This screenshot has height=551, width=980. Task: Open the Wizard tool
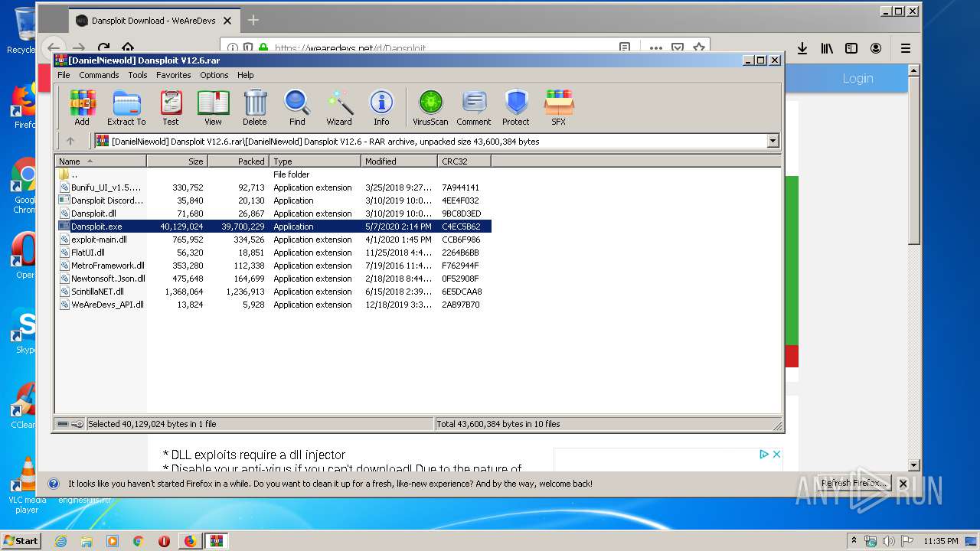(339, 107)
